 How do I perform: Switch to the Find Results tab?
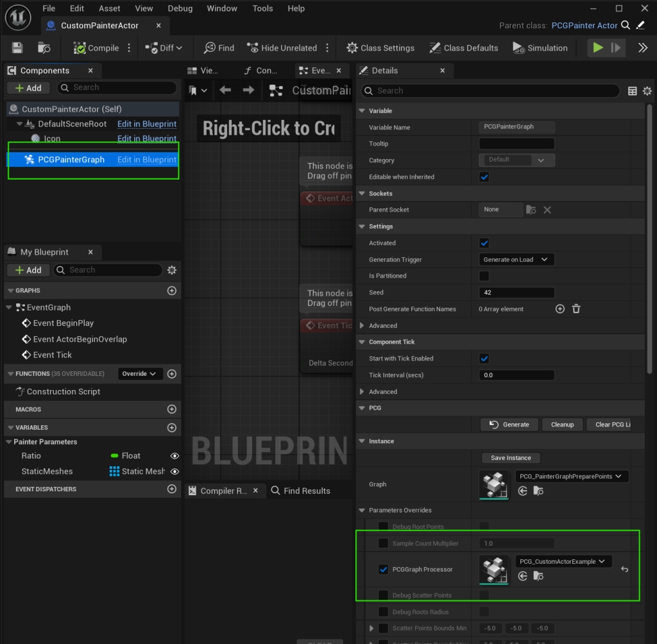(300, 491)
